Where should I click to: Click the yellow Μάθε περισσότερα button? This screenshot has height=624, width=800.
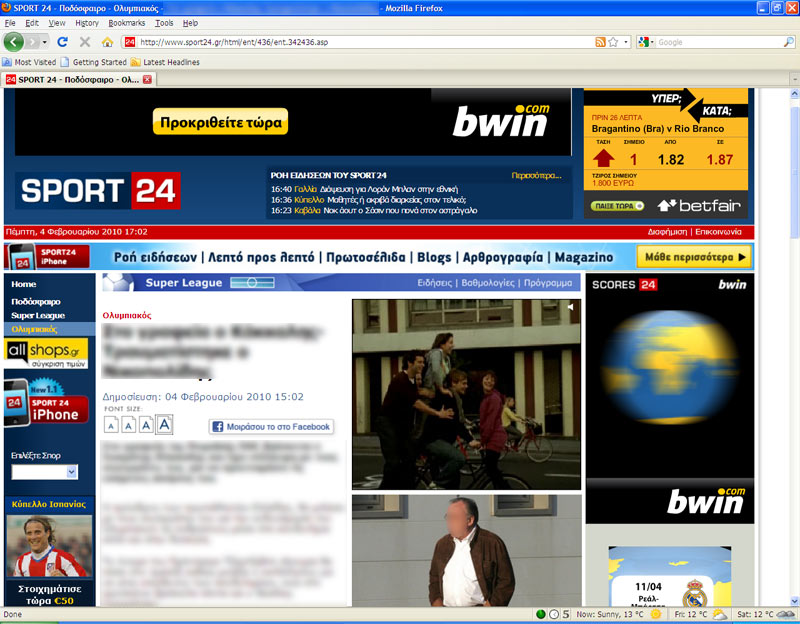(x=694, y=257)
